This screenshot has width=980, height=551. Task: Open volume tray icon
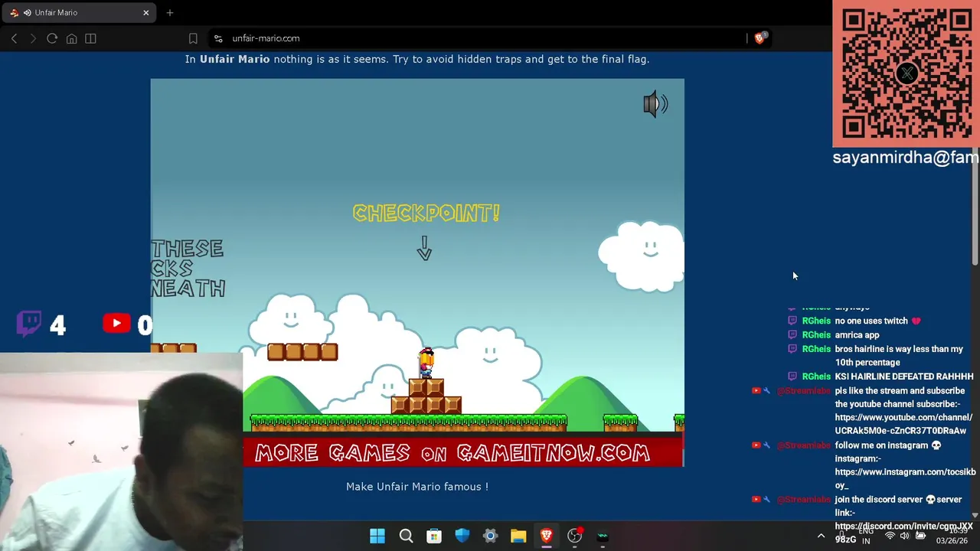904,536
